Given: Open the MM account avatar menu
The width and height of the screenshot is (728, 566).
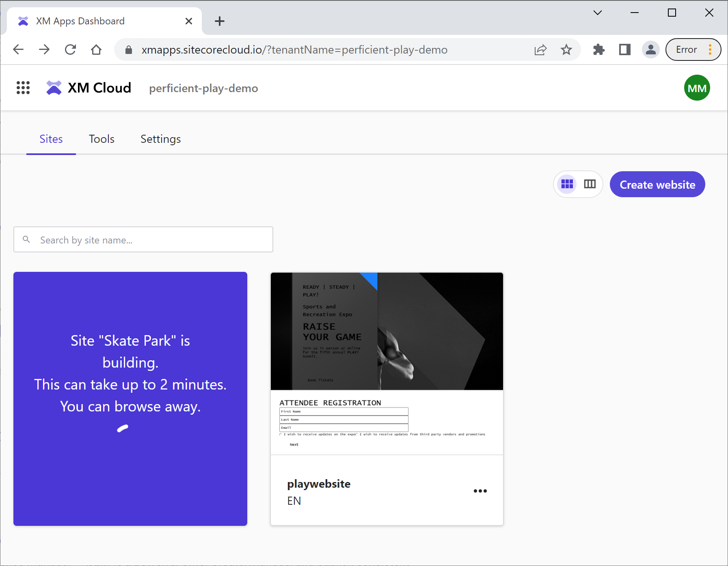Looking at the screenshot, I should coord(697,88).
